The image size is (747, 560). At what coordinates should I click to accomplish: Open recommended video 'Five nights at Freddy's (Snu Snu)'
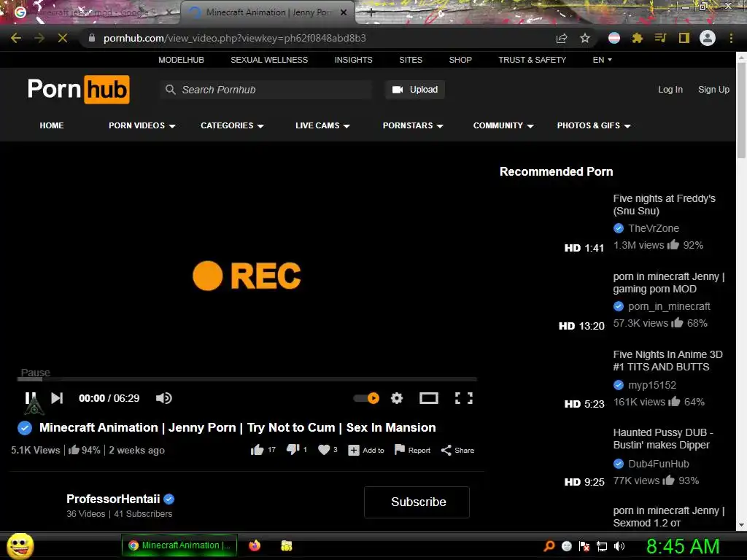tap(664, 205)
